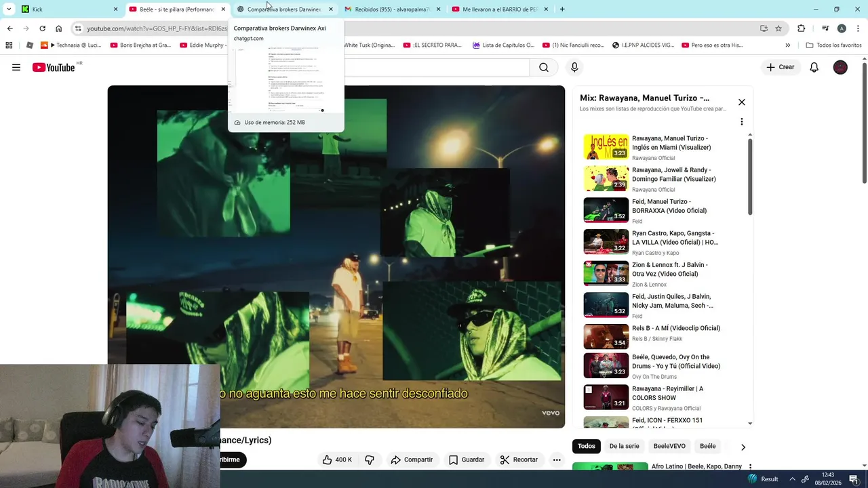Viewport: 868px width, 488px height.
Task: Open I.E.PNP ALCIDES VIG... bookmark
Action: point(643,45)
